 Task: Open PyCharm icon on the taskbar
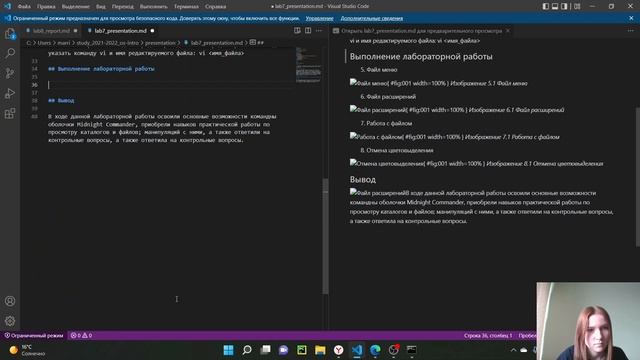[x=302, y=350]
